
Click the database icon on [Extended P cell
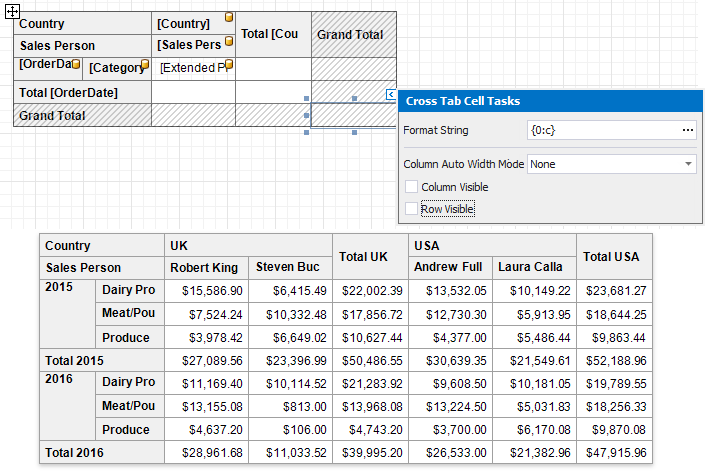click(228, 65)
